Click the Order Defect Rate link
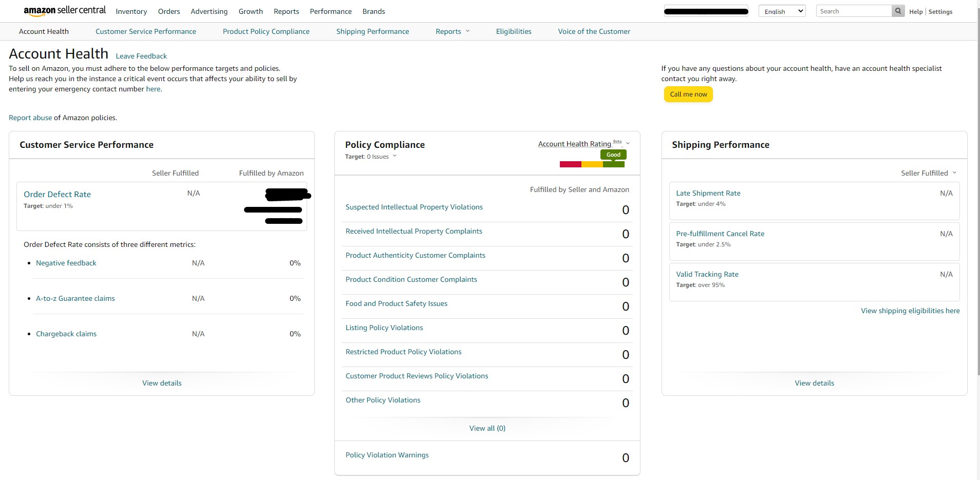 (x=57, y=194)
